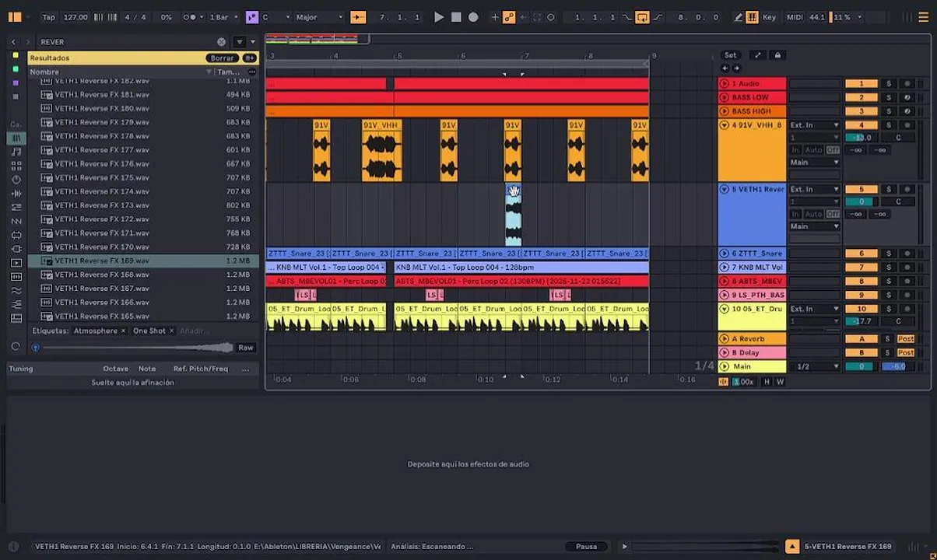Open the browser search filter dropdown arrow
The image size is (937, 560).
coord(252,42)
